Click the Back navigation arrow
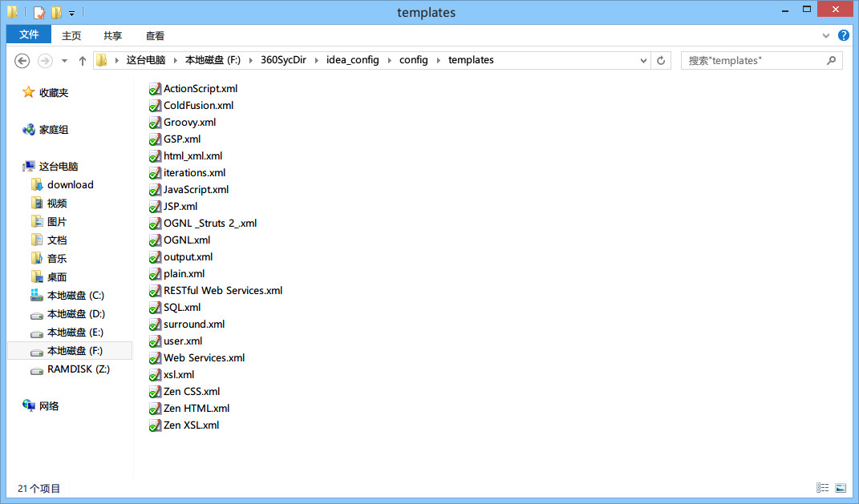Viewport: 859px width, 504px height. pos(22,61)
